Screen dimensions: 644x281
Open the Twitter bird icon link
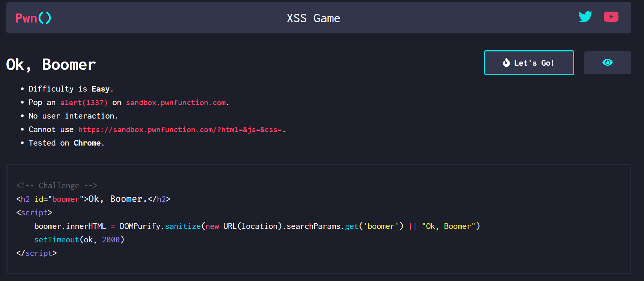pos(585,17)
